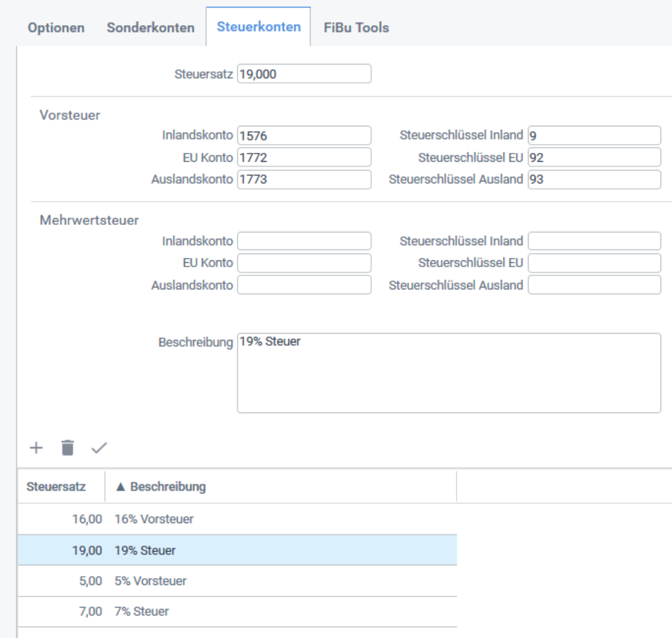Choose the 5% Vorsteuer table row

236,582
